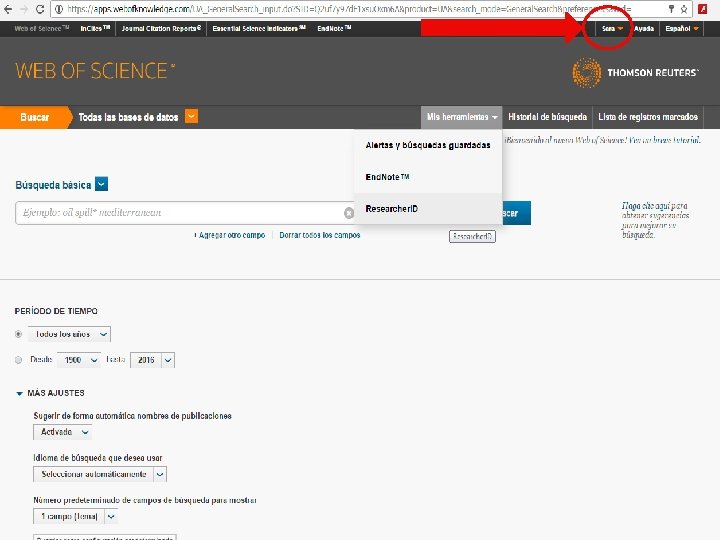Open Essential Science Indicators link
720x540 pixels.
click(x=259, y=28)
